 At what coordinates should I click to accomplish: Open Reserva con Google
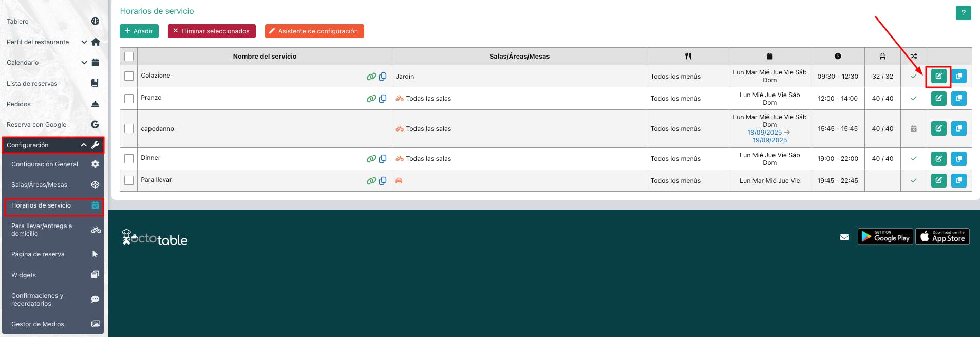[53, 124]
